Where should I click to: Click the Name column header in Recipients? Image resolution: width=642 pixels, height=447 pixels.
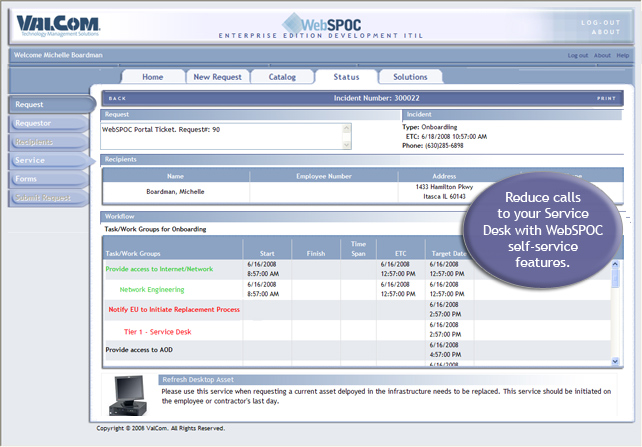[x=175, y=176]
